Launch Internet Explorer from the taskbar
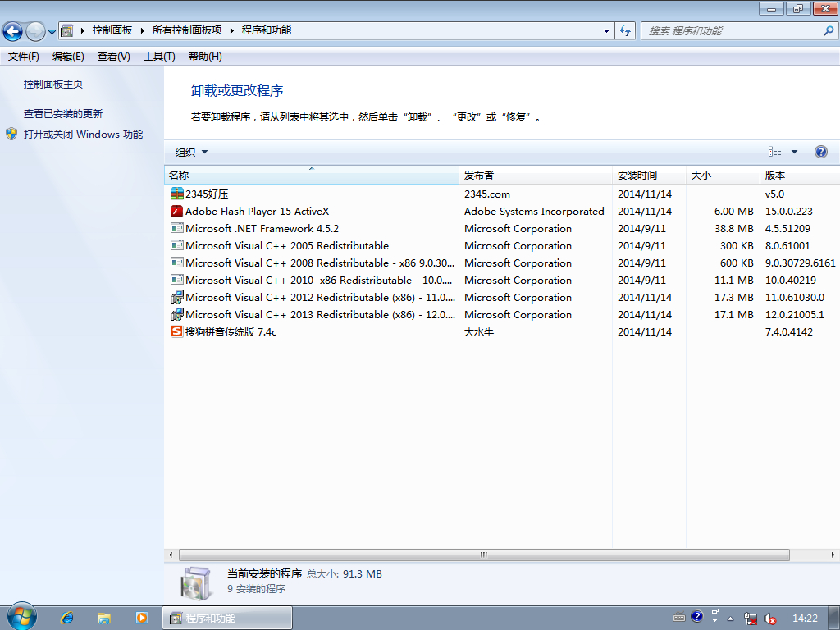 (x=67, y=618)
